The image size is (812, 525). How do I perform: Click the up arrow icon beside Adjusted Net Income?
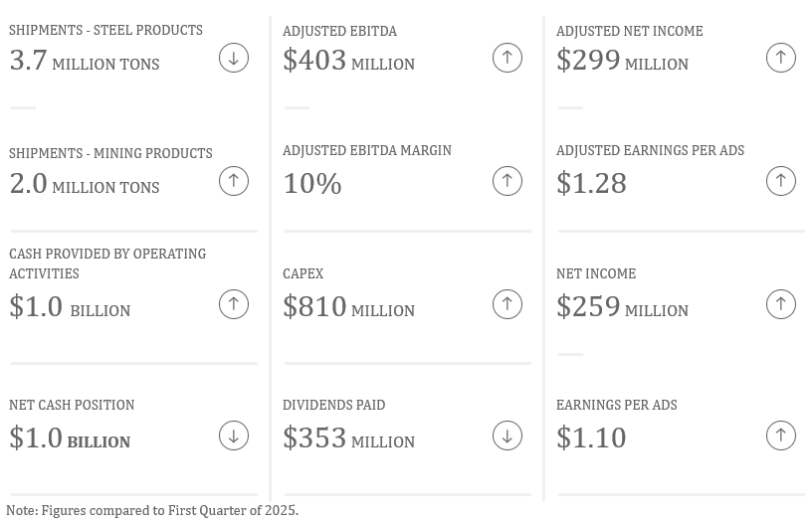point(781,58)
